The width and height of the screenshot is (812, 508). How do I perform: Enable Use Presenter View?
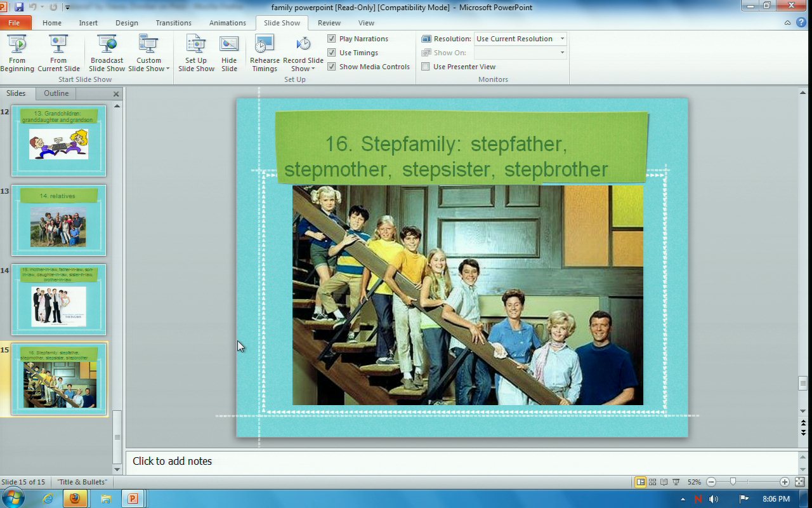pyautogui.click(x=426, y=67)
